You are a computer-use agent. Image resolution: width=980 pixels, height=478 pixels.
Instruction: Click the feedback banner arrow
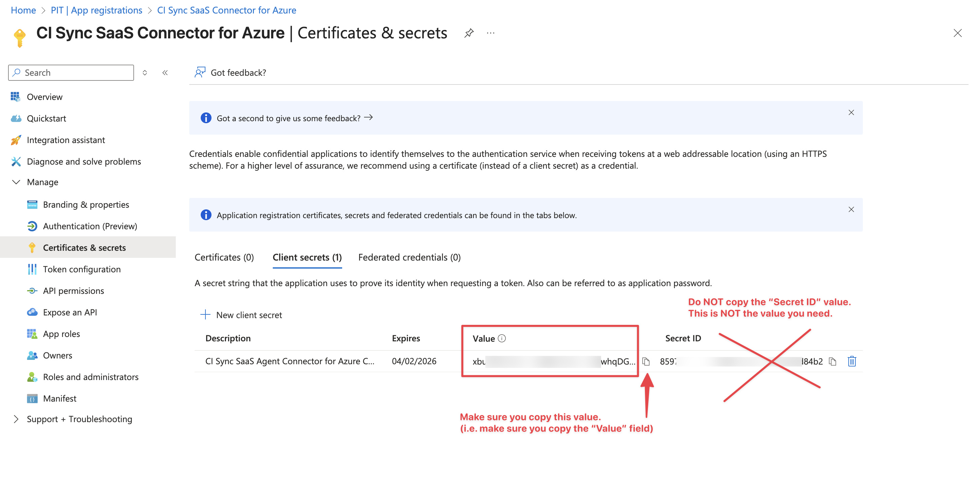pos(368,117)
